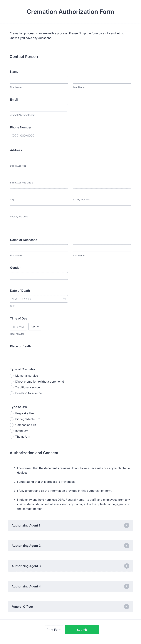Select Biodegradable Urn option

click(x=12, y=419)
